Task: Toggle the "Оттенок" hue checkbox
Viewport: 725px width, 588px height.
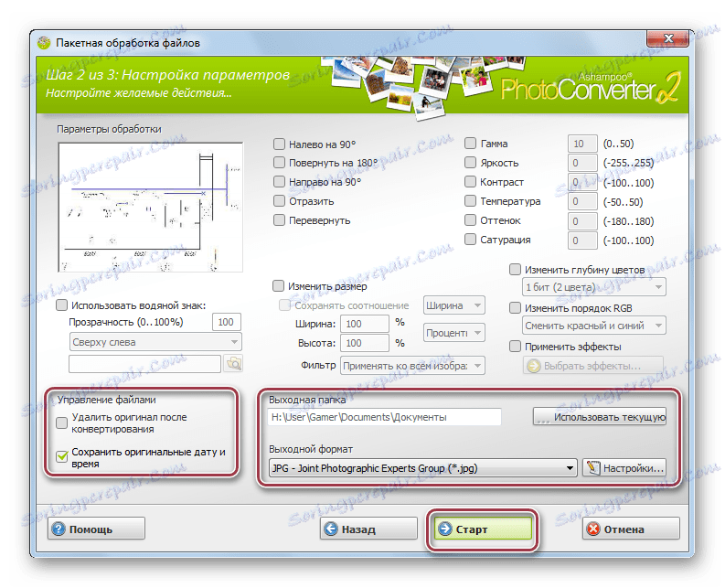Action: click(470, 219)
